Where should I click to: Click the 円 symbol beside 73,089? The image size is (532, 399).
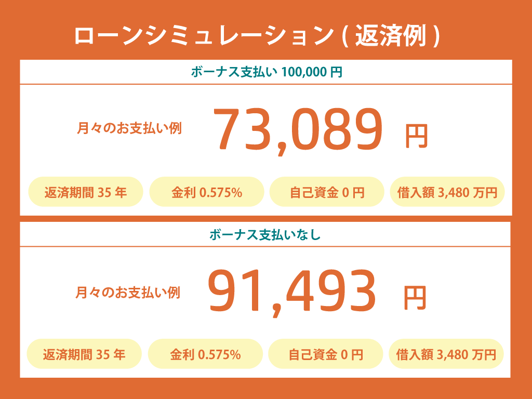[416, 136]
